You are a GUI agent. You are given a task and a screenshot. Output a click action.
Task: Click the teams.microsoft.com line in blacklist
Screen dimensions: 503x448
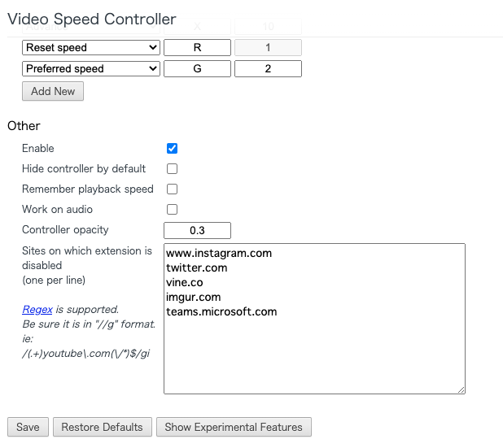[221, 311]
